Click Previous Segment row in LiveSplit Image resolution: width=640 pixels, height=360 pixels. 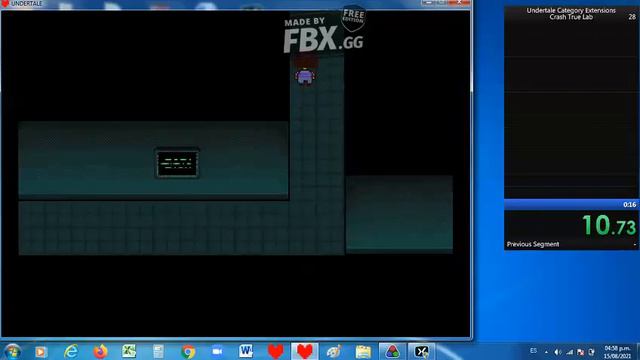pyautogui.click(x=571, y=244)
